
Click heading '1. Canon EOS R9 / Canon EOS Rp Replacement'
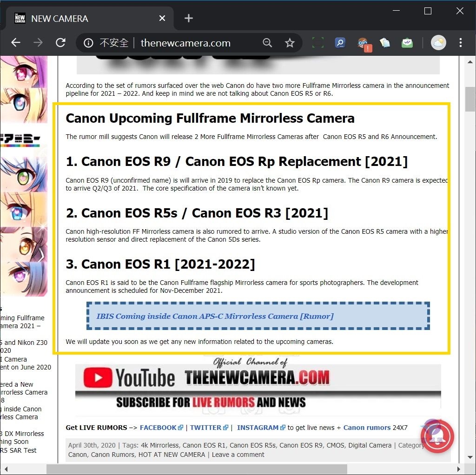(x=237, y=161)
